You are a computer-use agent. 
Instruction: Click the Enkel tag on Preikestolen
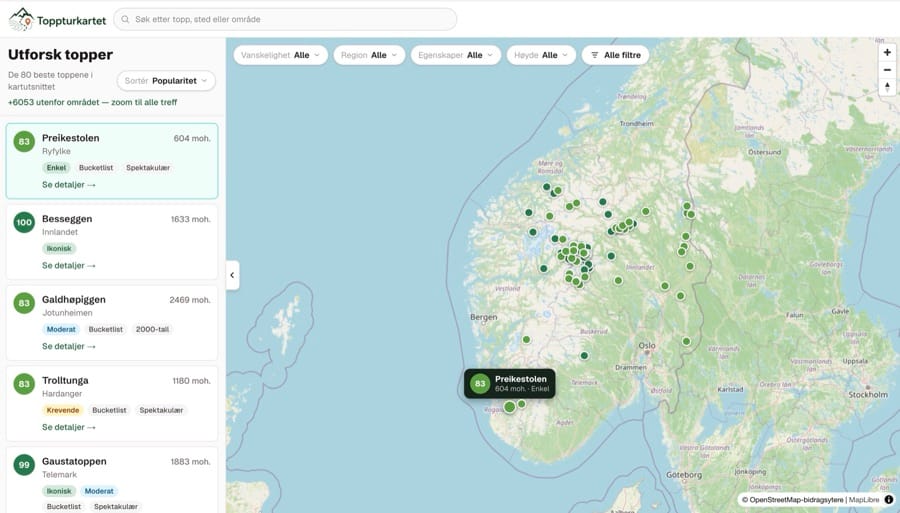click(x=56, y=168)
